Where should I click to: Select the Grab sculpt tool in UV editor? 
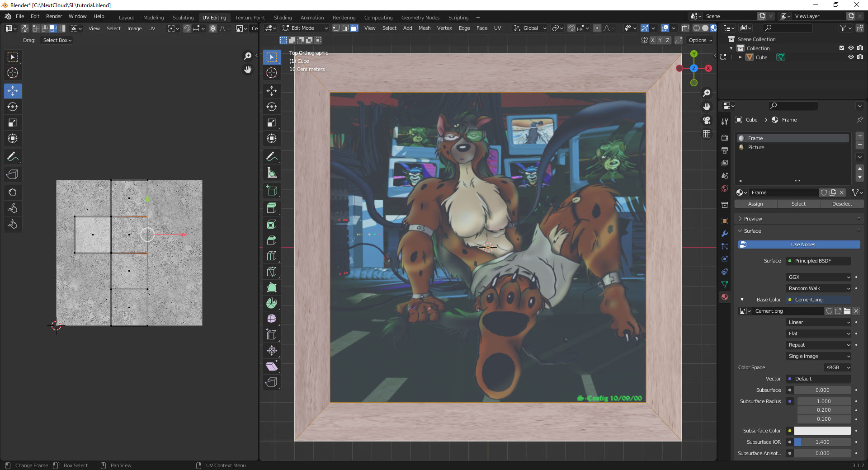click(x=13, y=193)
